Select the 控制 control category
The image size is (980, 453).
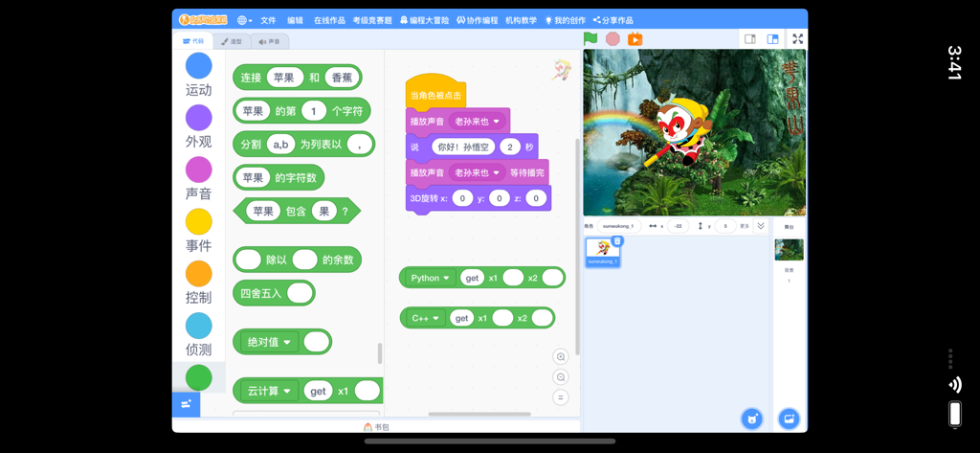click(199, 283)
